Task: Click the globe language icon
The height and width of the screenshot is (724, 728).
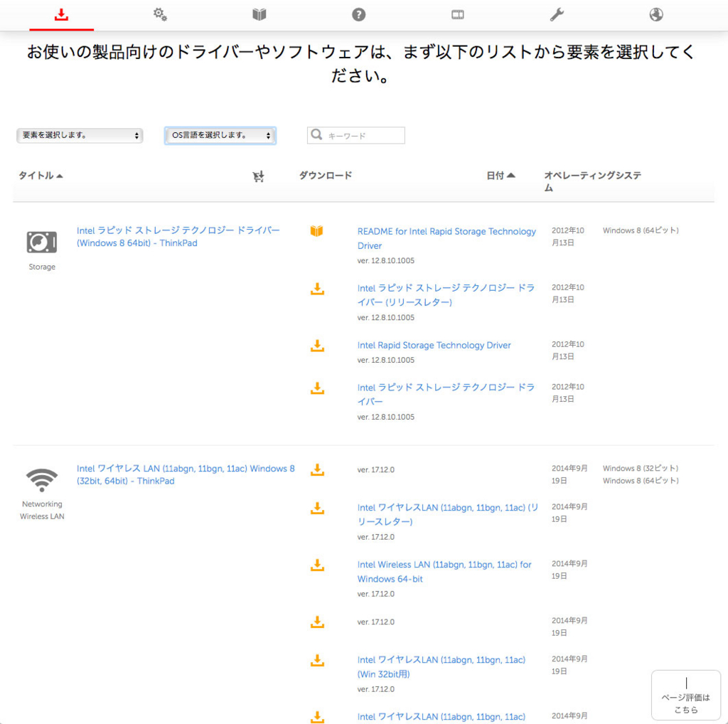Action: coord(655,14)
